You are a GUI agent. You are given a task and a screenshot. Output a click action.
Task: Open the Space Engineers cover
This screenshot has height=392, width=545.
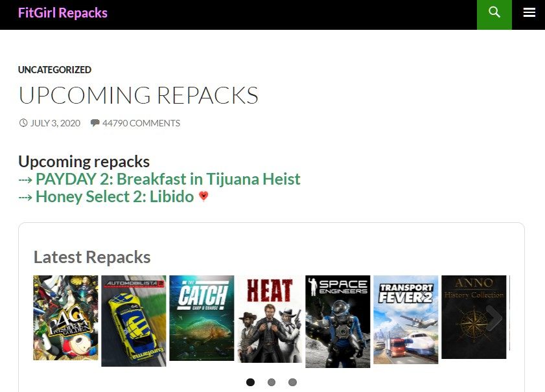[338, 321]
